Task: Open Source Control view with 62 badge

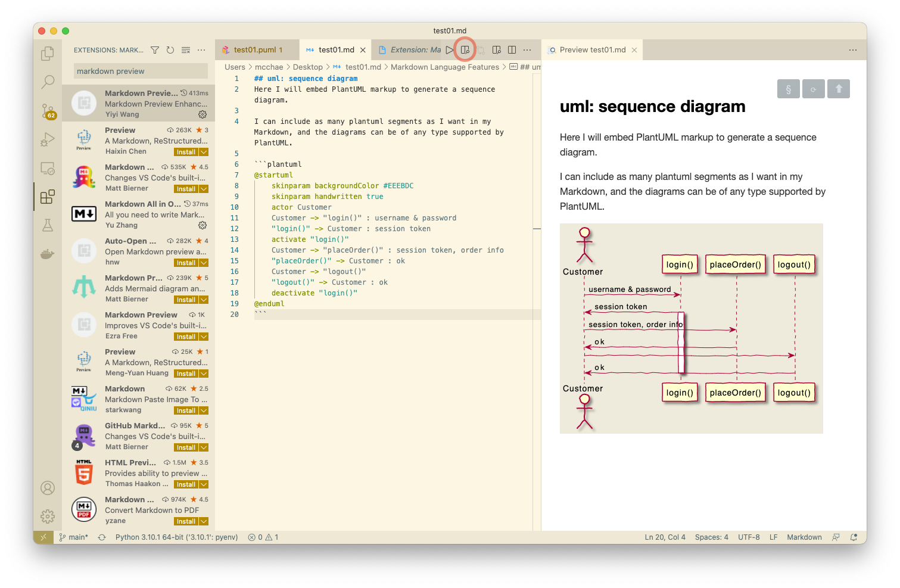Action: click(48, 111)
